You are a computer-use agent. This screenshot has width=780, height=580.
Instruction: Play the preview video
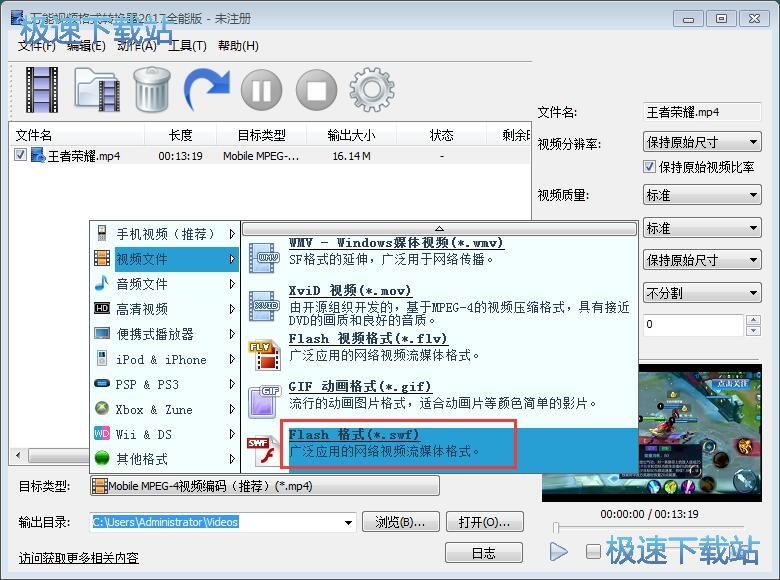coord(559,551)
